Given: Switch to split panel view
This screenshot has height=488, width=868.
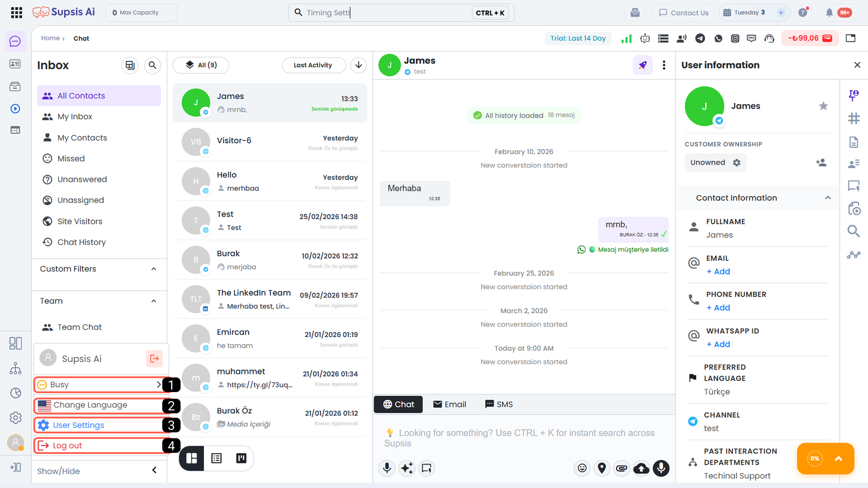Looking at the screenshot, I should click(x=192, y=458).
